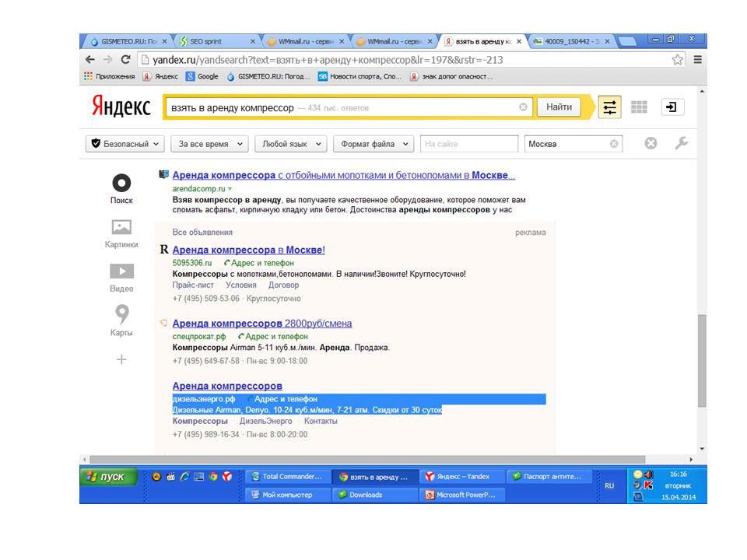Viewport: 747px width, 560px height.
Task: Open Яндекс bookmark in bookmarks bar
Action: click(160, 76)
